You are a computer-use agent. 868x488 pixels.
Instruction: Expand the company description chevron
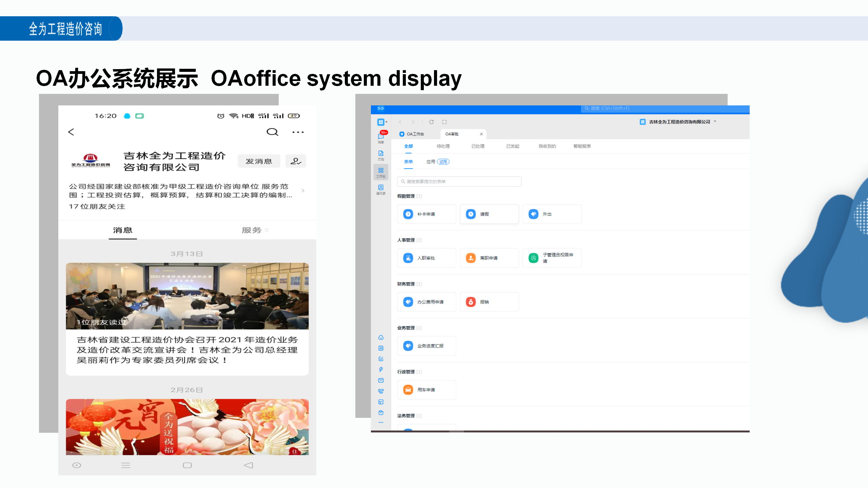(303, 190)
